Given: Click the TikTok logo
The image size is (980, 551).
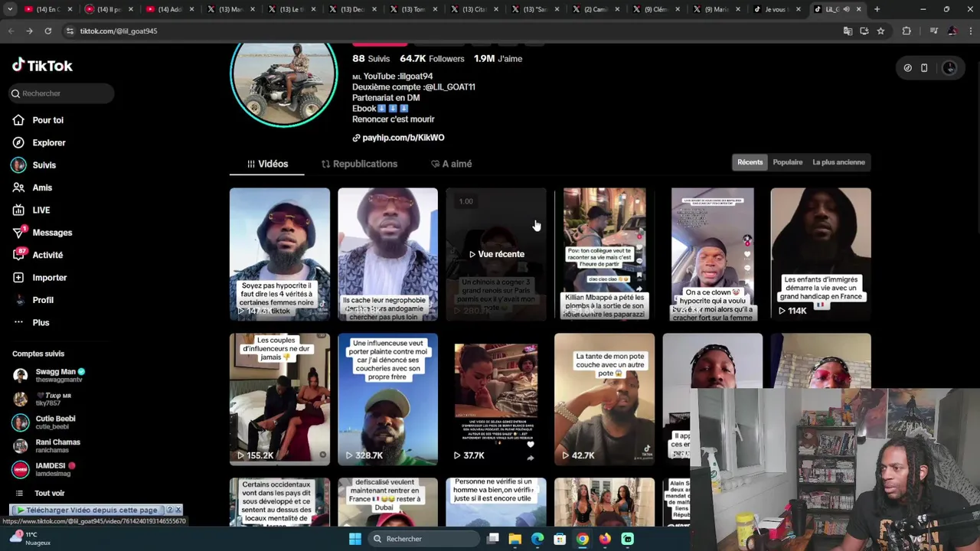Looking at the screenshot, I should tap(42, 66).
